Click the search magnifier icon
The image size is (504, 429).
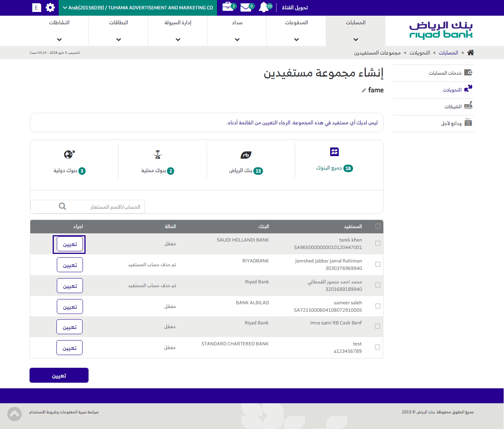pos(62,206)
